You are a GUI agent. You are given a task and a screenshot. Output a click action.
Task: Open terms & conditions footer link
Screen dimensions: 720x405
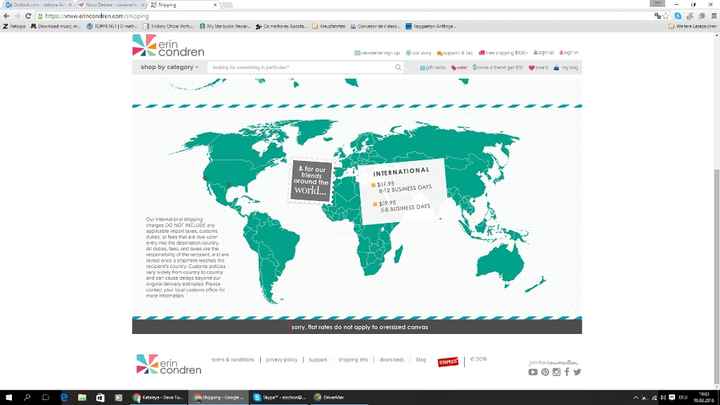pos(233,360)
